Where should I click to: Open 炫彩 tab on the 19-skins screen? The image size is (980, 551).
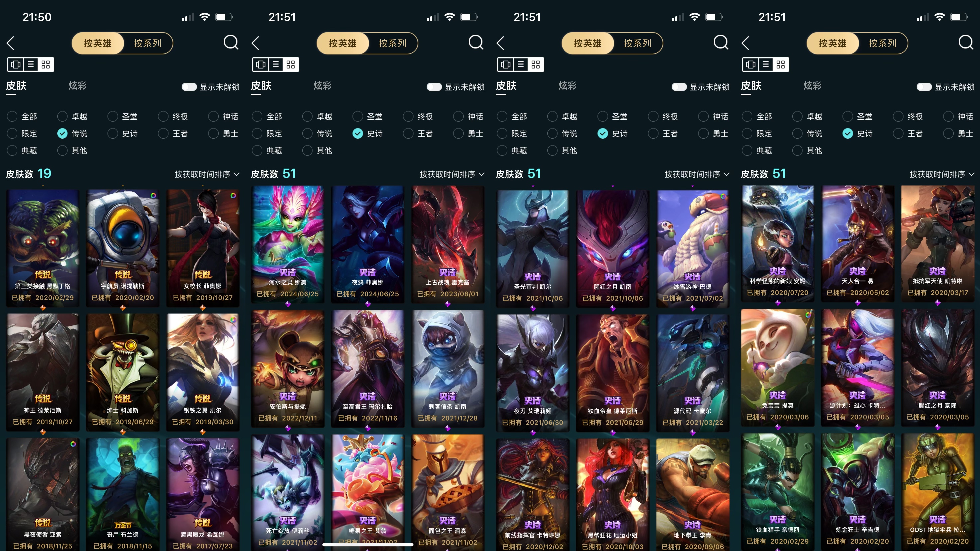click(77, 86)
